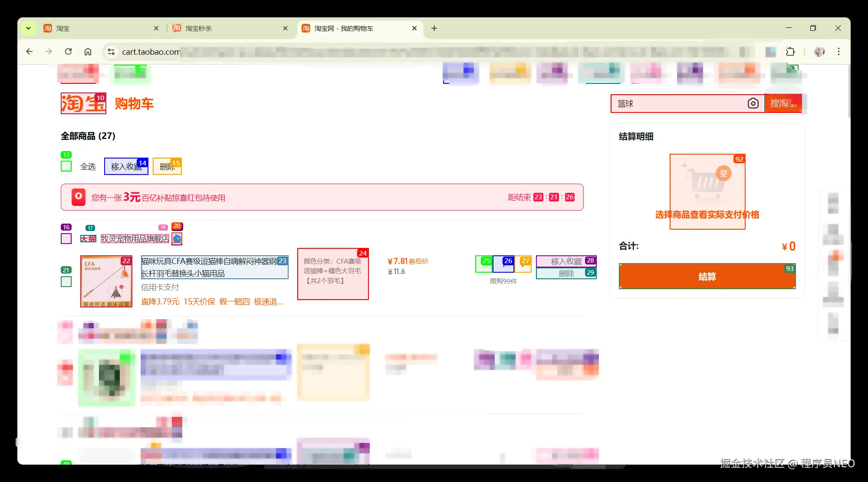Reload the page
This screenshot has width=868, height=482.
coord(68,52)
